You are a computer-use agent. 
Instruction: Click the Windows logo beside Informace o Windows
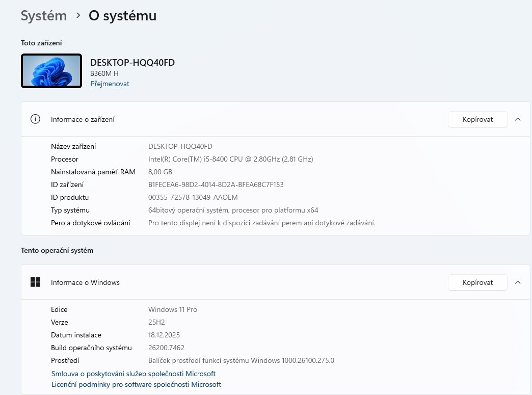coord(35,282)
